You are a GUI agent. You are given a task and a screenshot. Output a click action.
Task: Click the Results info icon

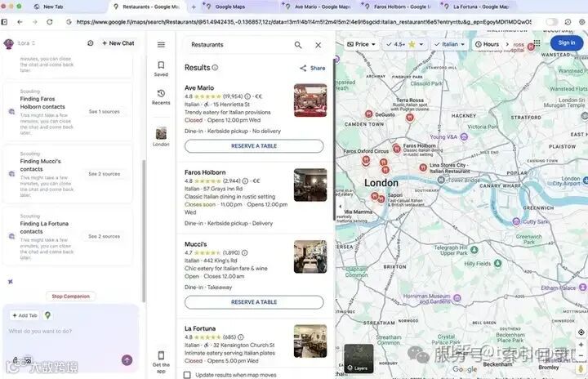click(x=215, y=68)
